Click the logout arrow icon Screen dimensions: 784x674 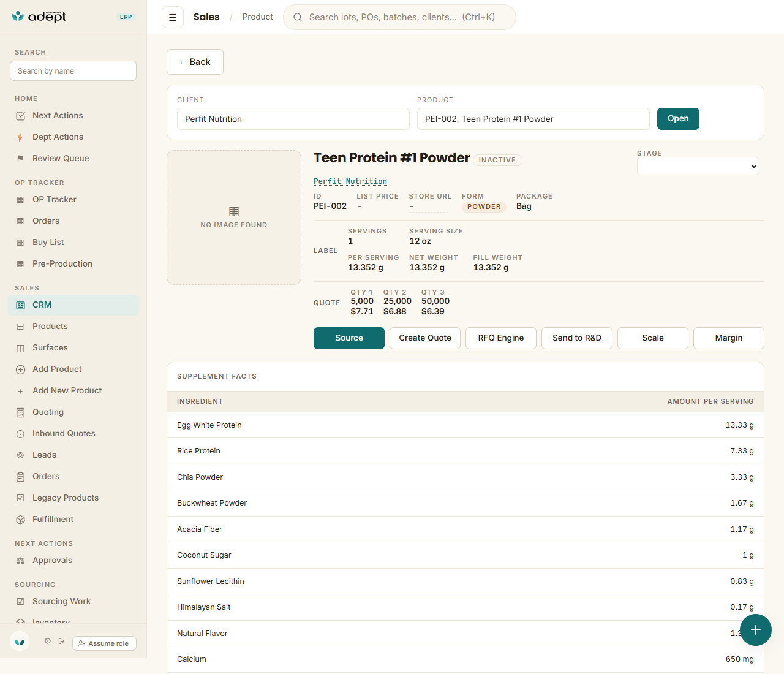coord(62,641)
